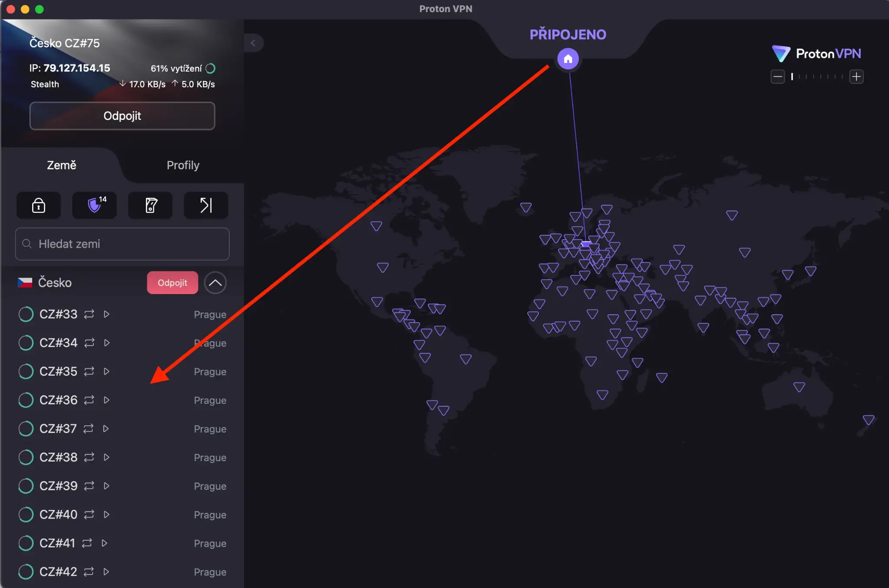Collapse the Česko server list
The width and height of the screenshot is (889, 588).
coord(215,283)
